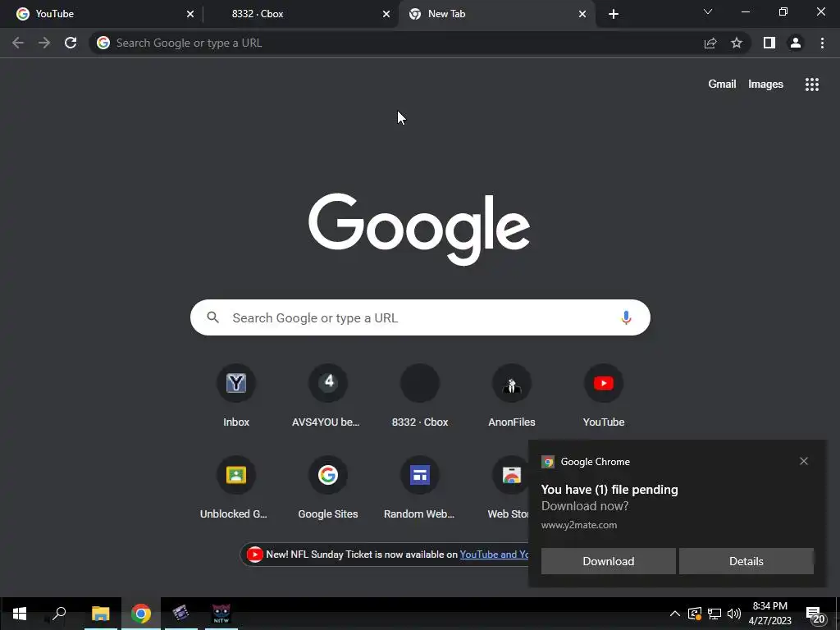Screen dimensions: 840x630
Task: Open the Google apps grid
Action: 811,84
